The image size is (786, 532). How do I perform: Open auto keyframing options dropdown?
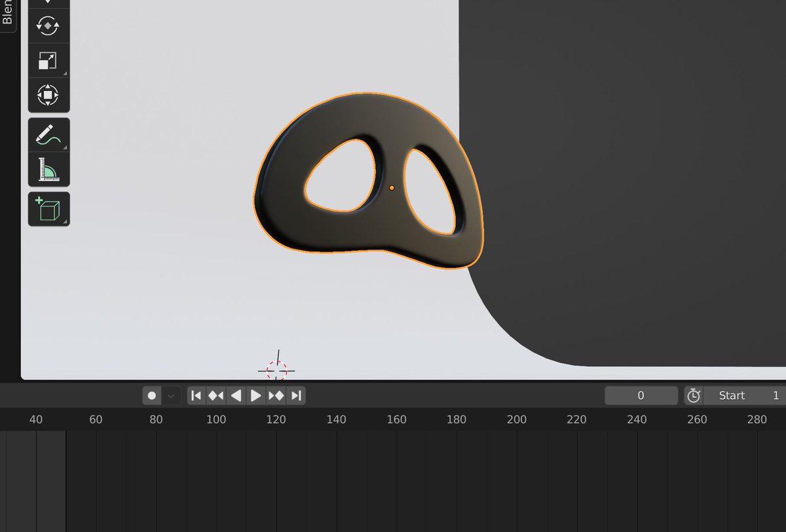(x=171, y=396)
